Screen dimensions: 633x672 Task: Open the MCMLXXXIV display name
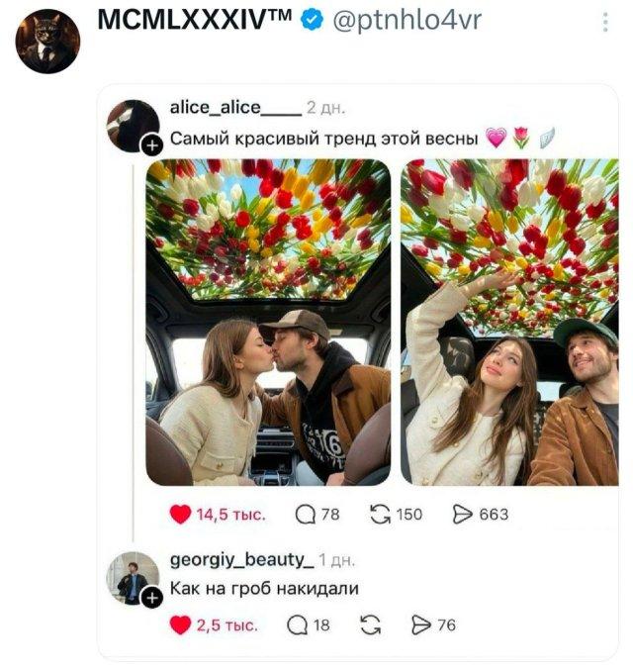click(x=194, y=19)
